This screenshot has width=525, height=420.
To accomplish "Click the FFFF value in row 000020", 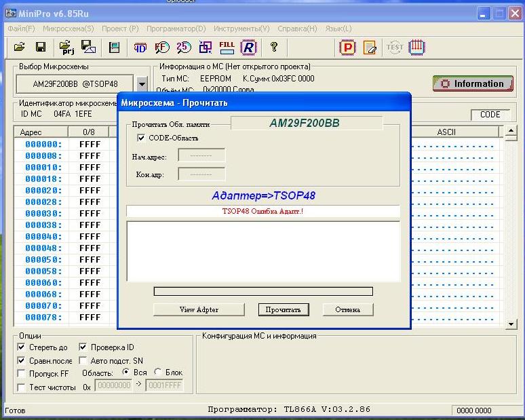I will [x=90, y=190].
